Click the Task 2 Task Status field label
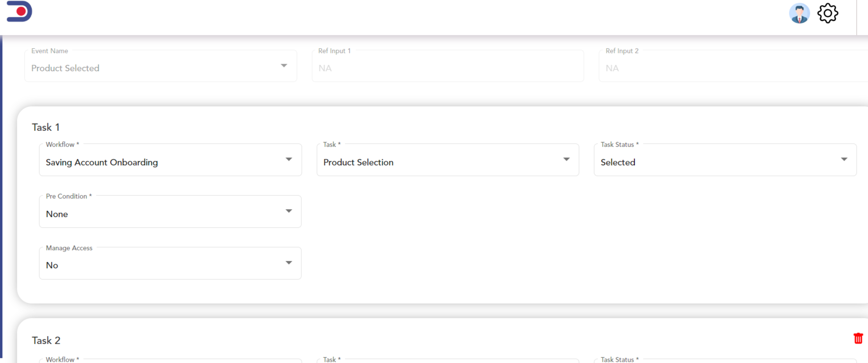Screen dimensions: 868x363 coord(620,359)
